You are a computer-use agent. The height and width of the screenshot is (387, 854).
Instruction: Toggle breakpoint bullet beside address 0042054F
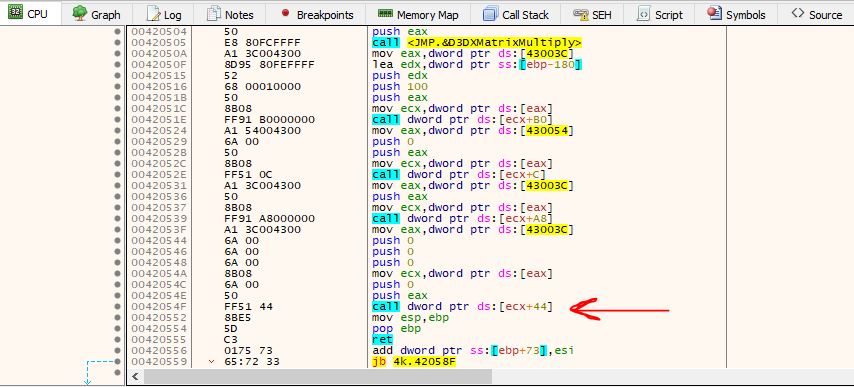pos(117,306)
